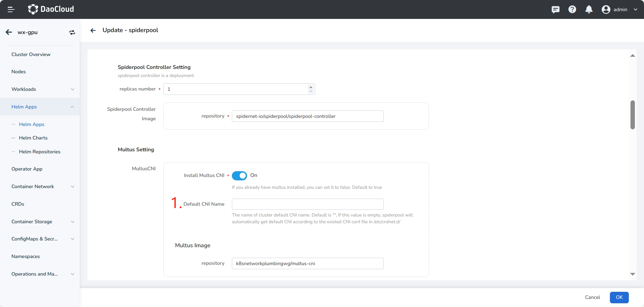Click the admin user avatar icon
This screenshot has height=307, width=644.
[606, 9]
